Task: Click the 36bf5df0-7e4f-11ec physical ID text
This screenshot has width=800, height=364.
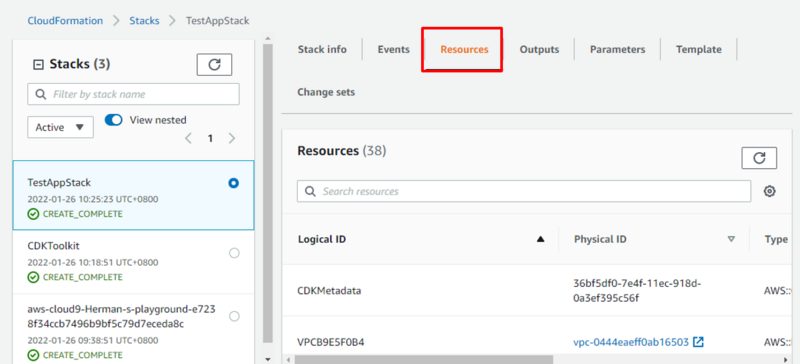Action: pos(637,291)
